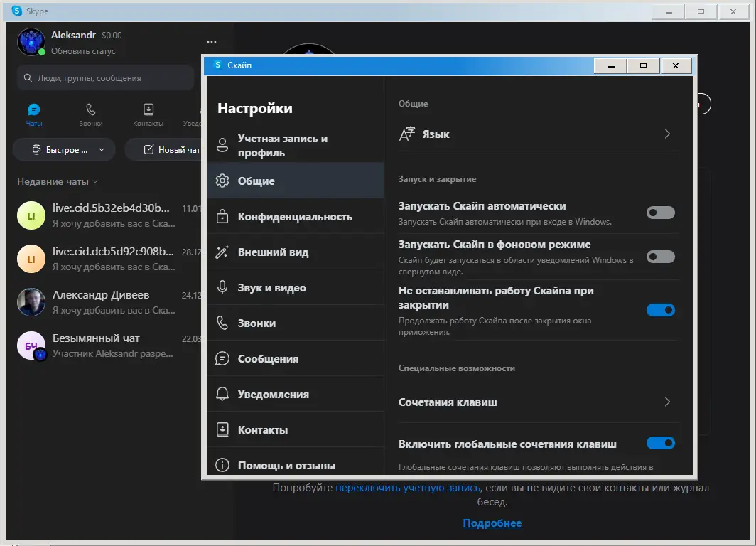Screen dimensions: 756x546
Task: Click the language icon beside 'Язык'
Action: (x=407, y=134)
